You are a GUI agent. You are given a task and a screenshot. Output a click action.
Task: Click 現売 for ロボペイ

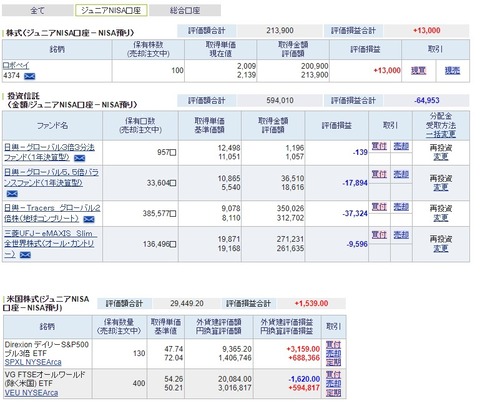tap(452, 71)
